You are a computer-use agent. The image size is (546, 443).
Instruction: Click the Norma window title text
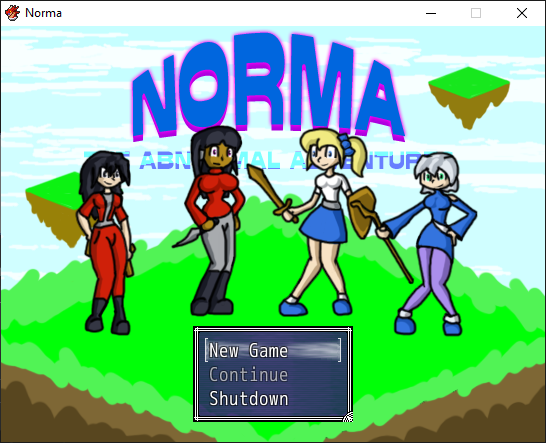[x=44, y=13]
